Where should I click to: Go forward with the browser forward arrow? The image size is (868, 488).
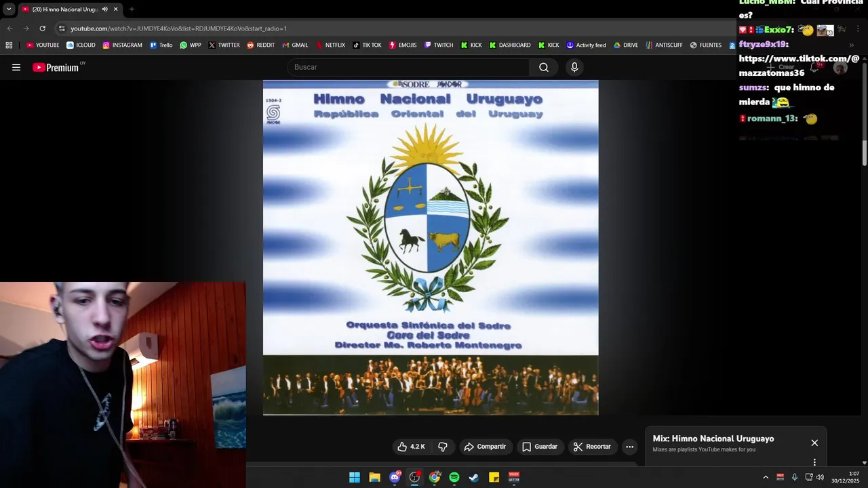tap(26, 28)
